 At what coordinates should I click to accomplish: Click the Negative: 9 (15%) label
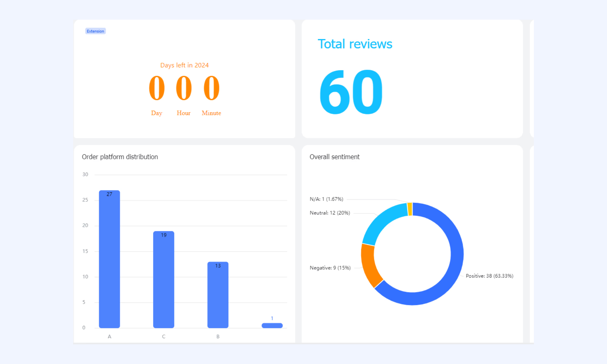coord(330,268)
